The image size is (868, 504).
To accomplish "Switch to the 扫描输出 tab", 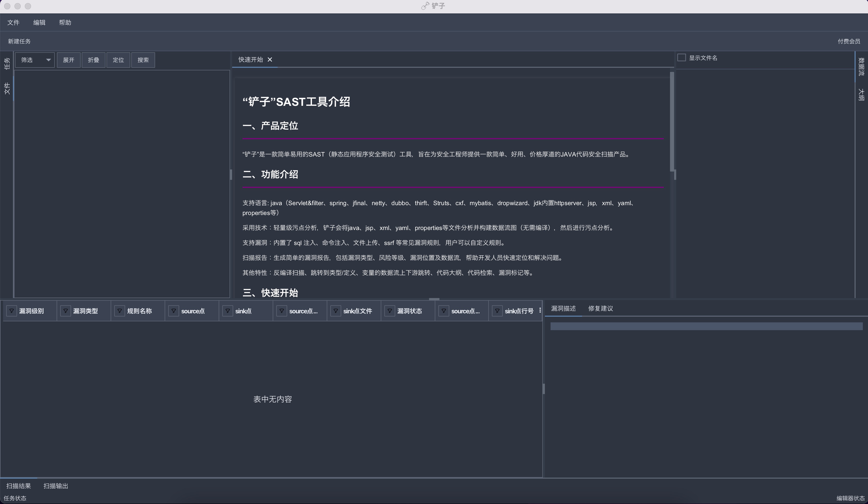I will tap(56, 486).
